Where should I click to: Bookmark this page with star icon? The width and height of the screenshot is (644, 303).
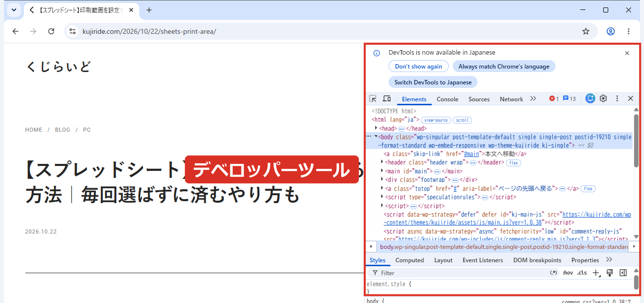pos(586,31)
